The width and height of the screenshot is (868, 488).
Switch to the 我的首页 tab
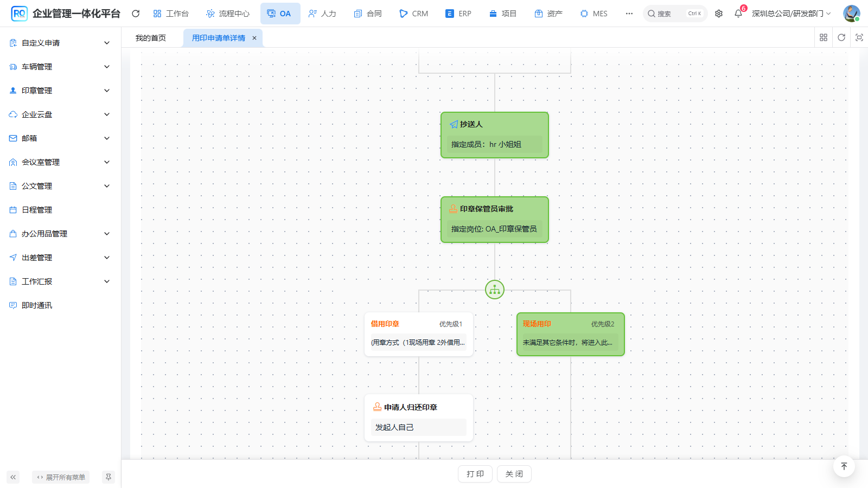pyautogui.click(x=151, y=38)
